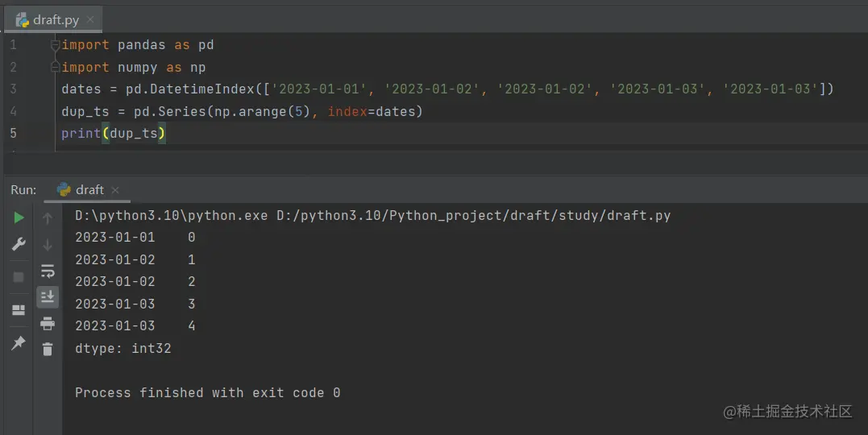Click output row with value 4
The width and height of the screenshot is (868, 435).
coord(135,326)
